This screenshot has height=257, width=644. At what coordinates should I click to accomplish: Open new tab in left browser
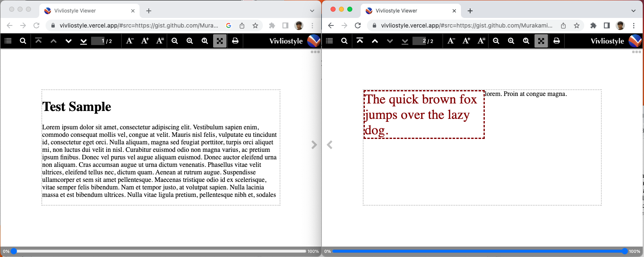tap(149, 11)
